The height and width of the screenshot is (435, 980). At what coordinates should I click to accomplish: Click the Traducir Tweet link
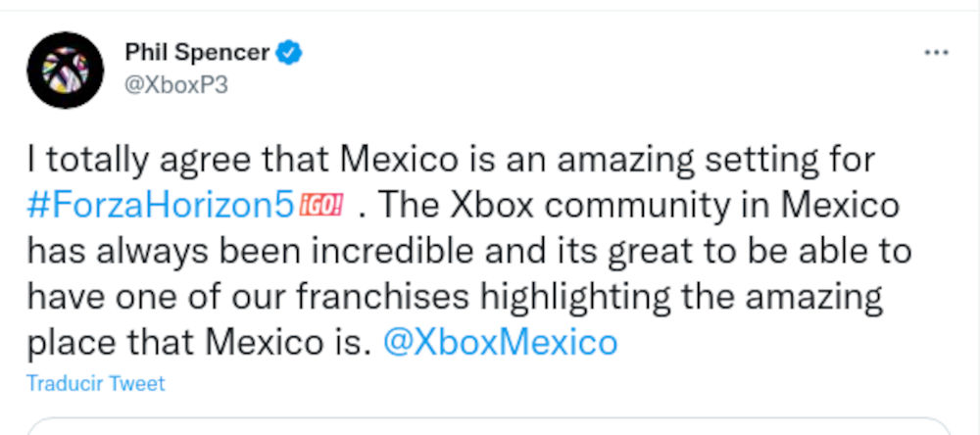pyautogui.click(x=96, y=383)
